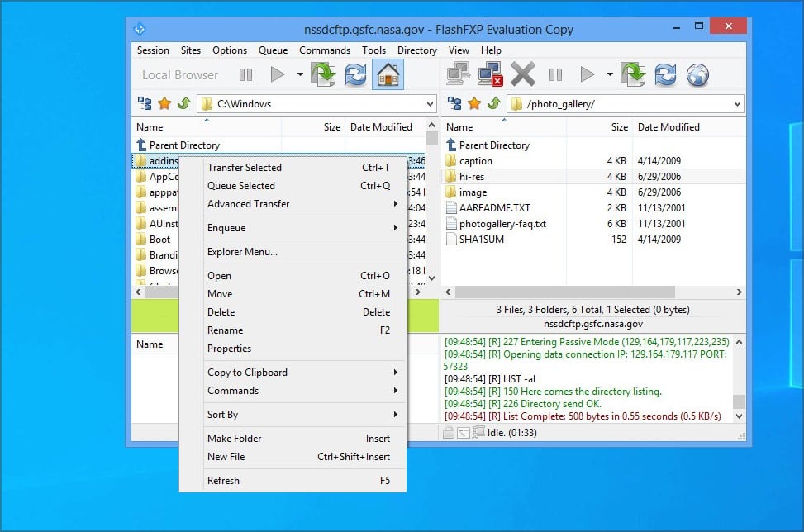Click the local bookmarks star icon
This screenshot has height=532, width=804.
[164, 103]
